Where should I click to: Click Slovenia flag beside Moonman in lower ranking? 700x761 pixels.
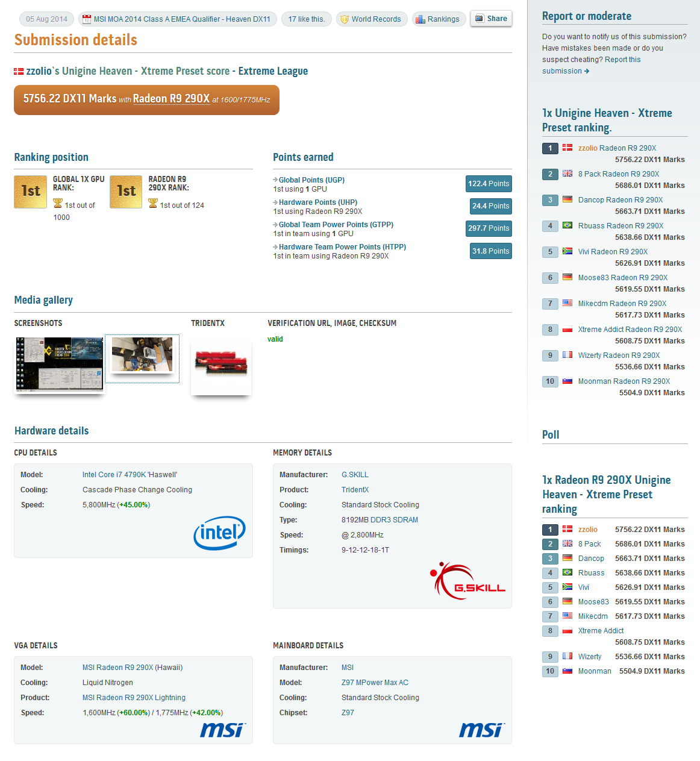[x=567, y=671]
